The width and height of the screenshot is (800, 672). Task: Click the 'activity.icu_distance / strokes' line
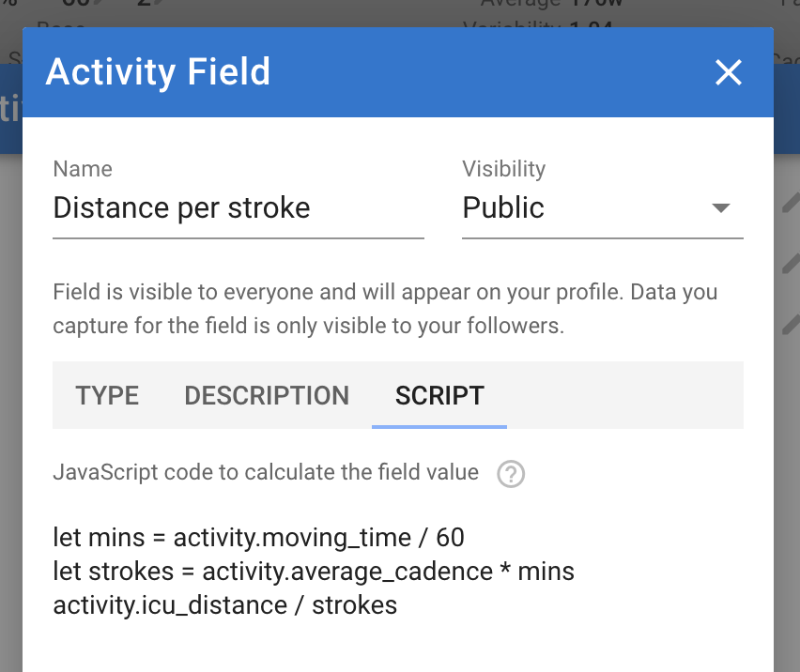click(225, 605)
